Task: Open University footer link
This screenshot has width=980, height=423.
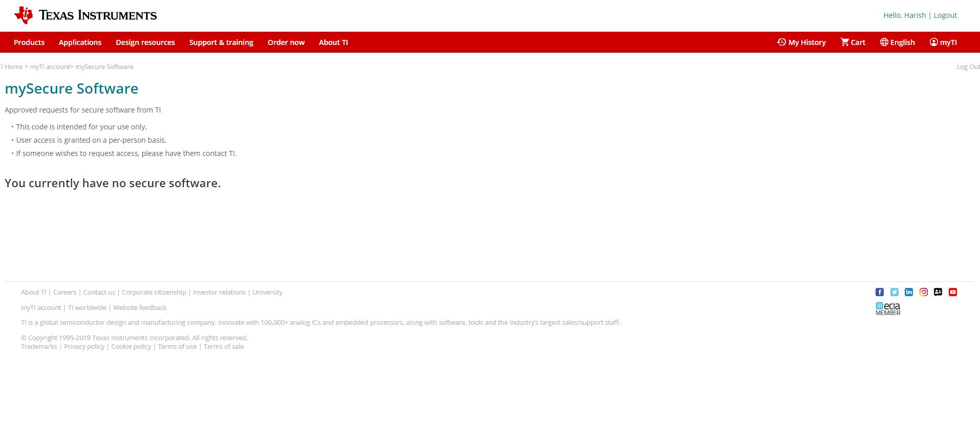Action: click(267, 293)
